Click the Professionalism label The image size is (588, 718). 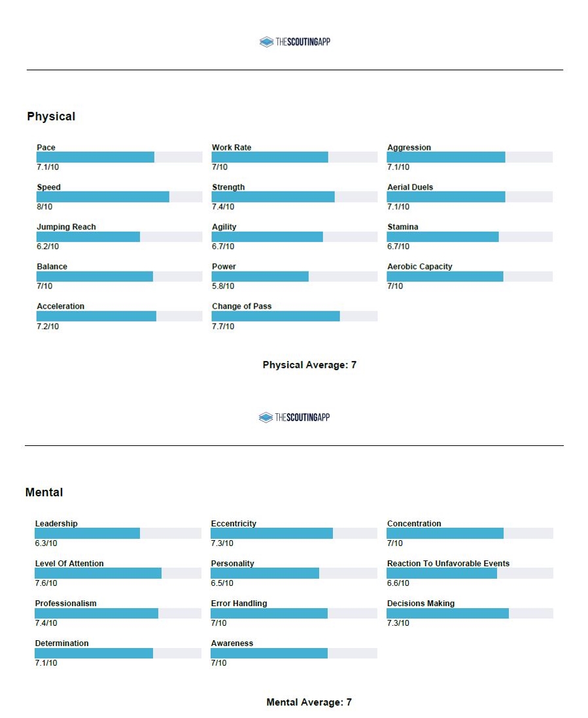(65, 604)
